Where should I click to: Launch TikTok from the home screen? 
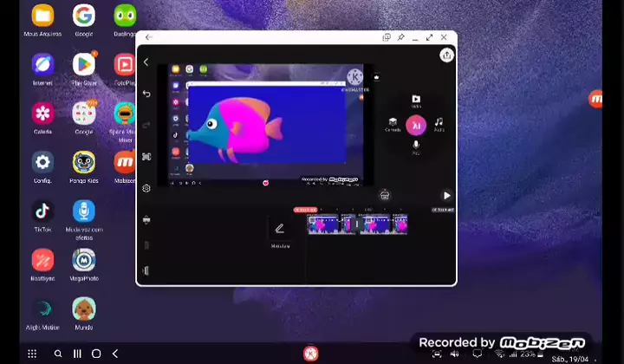tap(42, 211)
